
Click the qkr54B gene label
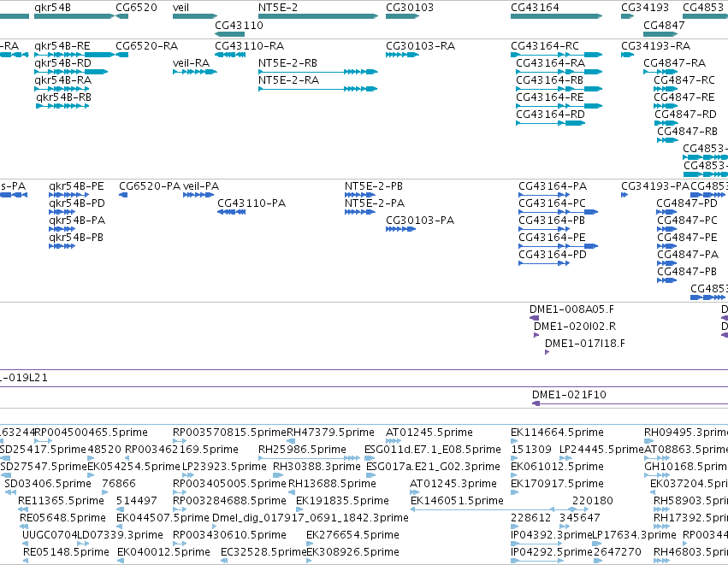point(52,8)
